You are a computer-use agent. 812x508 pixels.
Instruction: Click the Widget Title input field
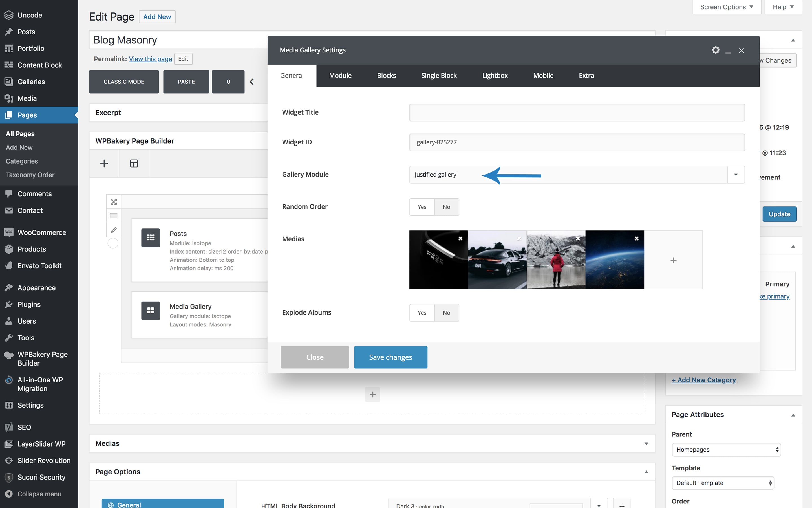(577, 112)
